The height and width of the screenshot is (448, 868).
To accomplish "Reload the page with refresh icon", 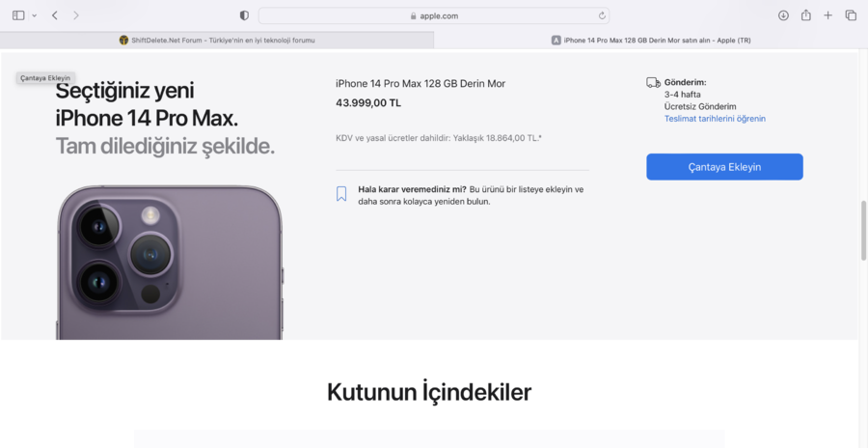I will [x=602, y=16].
